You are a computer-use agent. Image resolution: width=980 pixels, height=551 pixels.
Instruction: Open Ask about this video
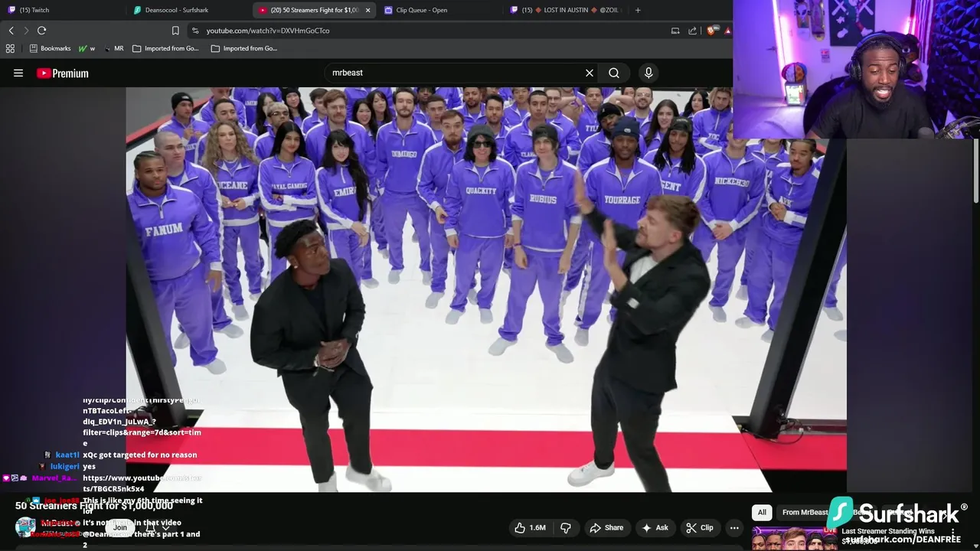click(x=655, y=528)
